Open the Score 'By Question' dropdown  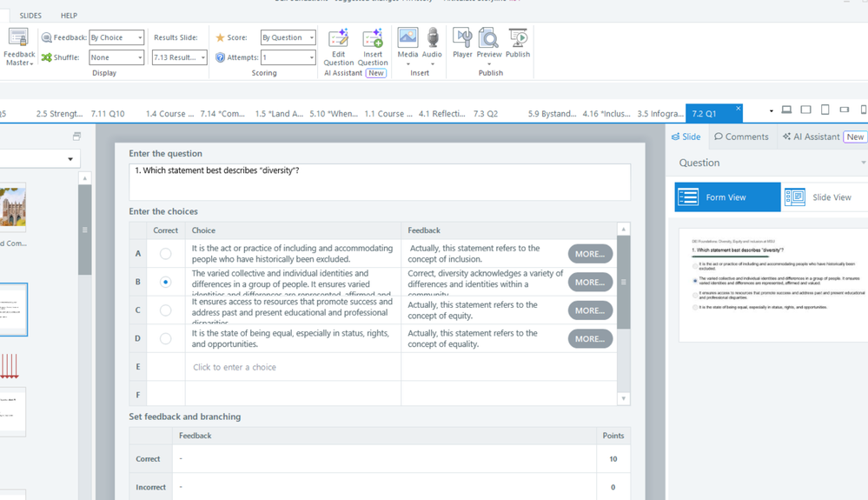288,37
